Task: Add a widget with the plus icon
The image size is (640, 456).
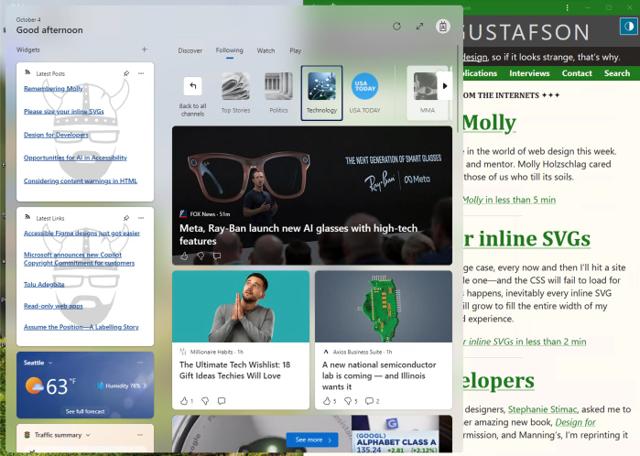Action: coord(144,49)
